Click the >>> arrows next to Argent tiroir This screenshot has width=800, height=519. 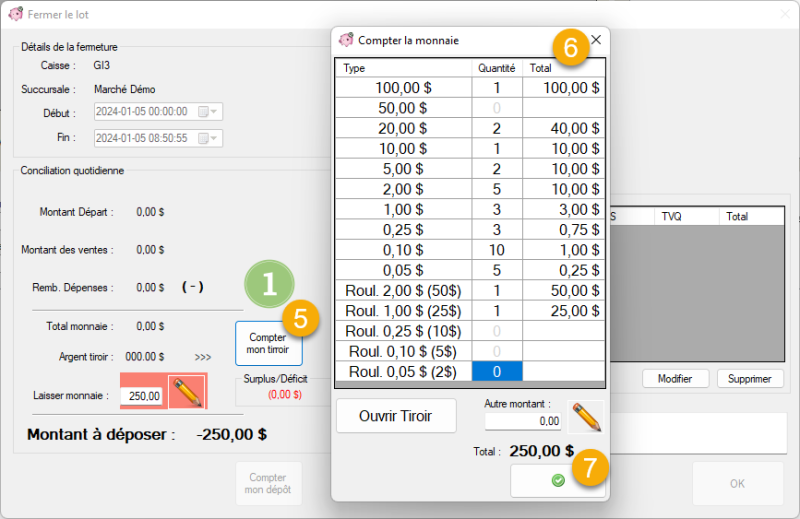[x=203, y=357]
